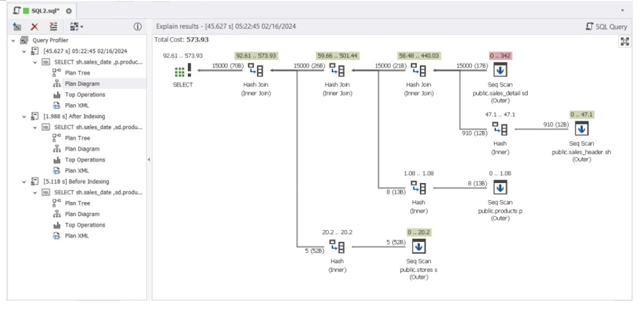This screenshot has width=644, height=312.
Task: Click the 0 .. 1.08 cost above products scan
Action: [x=500, y=173]
